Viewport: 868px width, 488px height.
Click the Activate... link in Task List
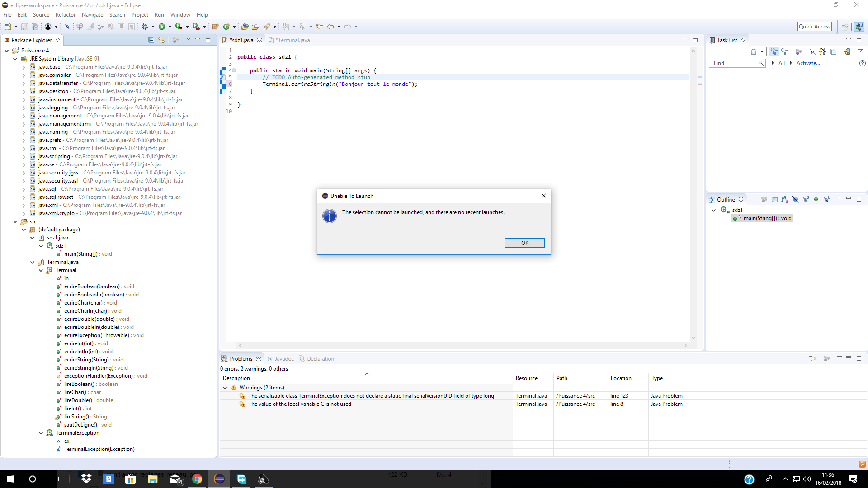point(808,63)
